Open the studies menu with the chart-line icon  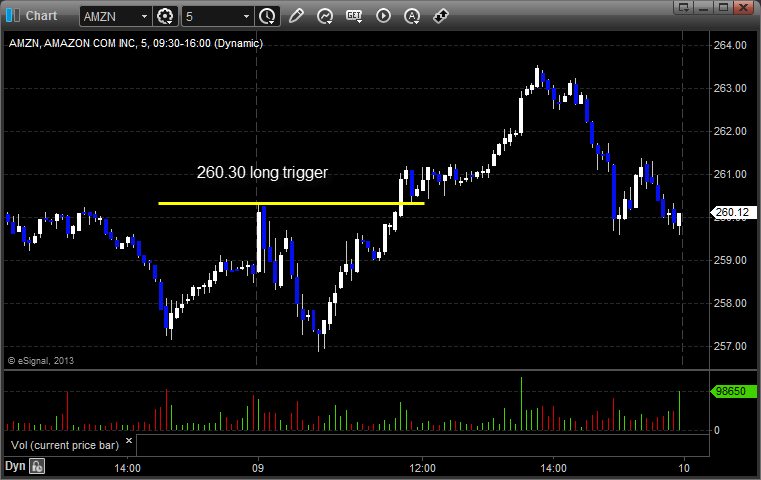(x=325, y=17)
